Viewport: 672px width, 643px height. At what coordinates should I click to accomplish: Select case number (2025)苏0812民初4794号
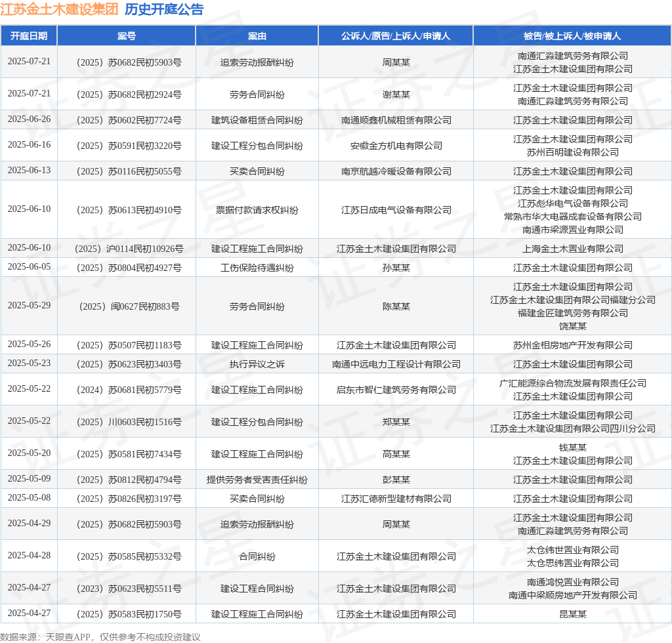(x=129, y=480)
